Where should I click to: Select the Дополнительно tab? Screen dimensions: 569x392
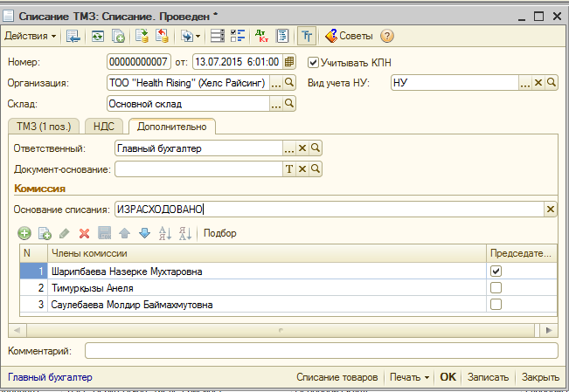pyautogui.click(x=171, y=127)
